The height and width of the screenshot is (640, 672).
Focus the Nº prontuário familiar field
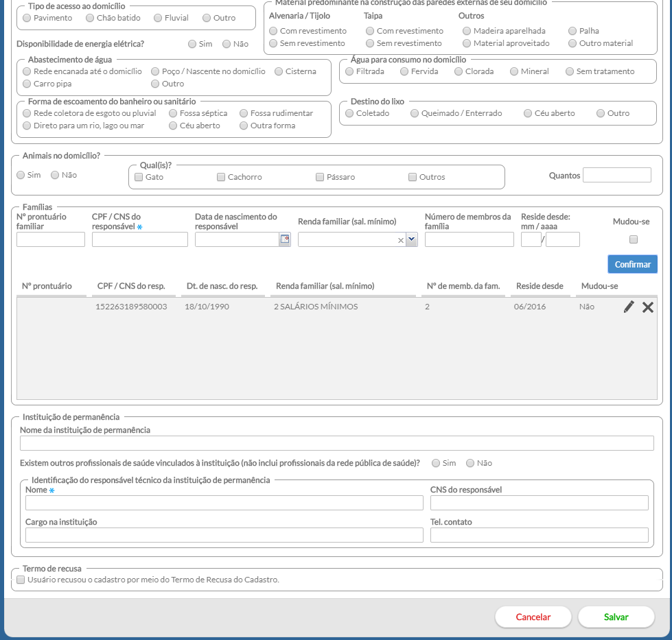(x=51, y=239)
